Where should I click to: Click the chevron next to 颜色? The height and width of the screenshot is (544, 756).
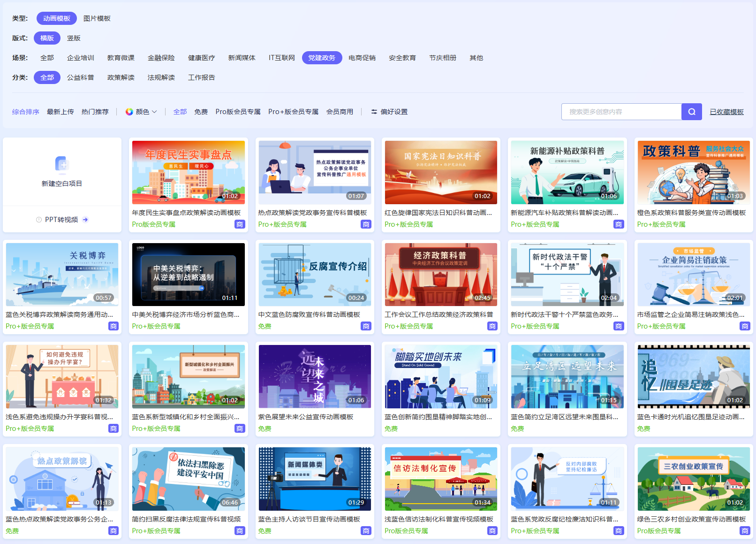coord(154,112)
